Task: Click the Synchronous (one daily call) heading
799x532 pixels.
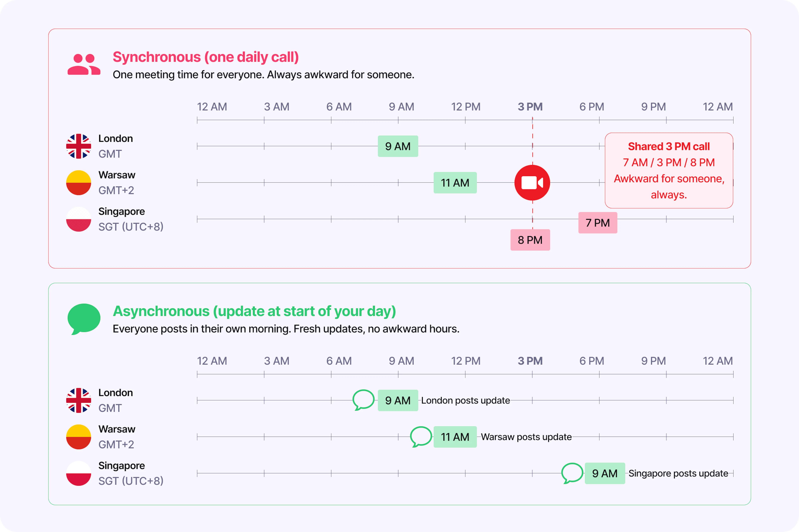Action: [x=206, y=57]
